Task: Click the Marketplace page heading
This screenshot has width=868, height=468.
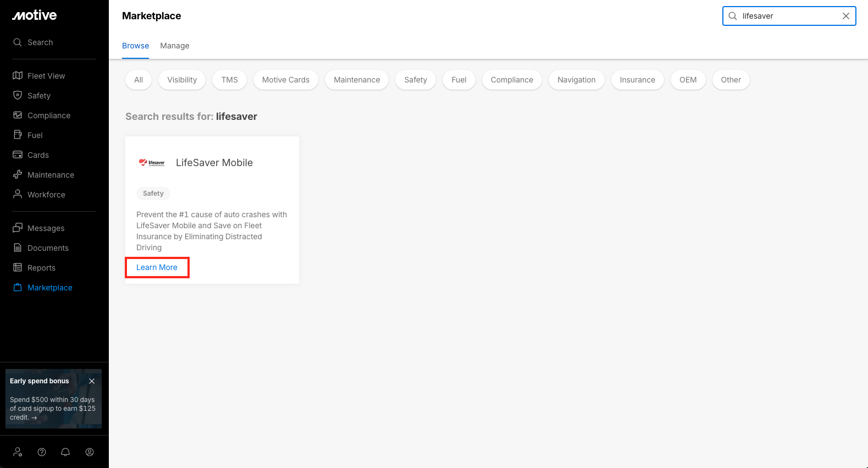Action: 152,16
